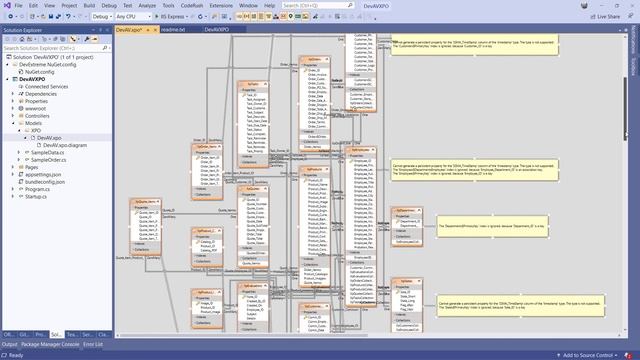Select Connected Services node

47,87
